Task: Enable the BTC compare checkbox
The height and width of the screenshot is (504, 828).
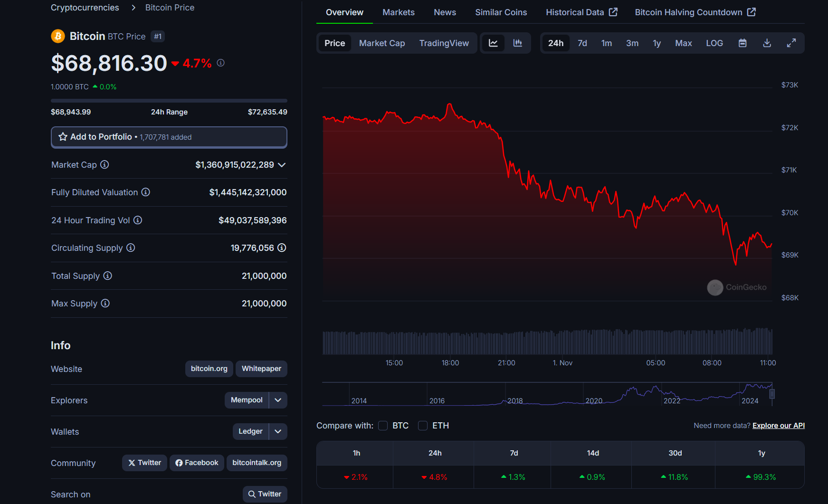Action: pos(383,426)
